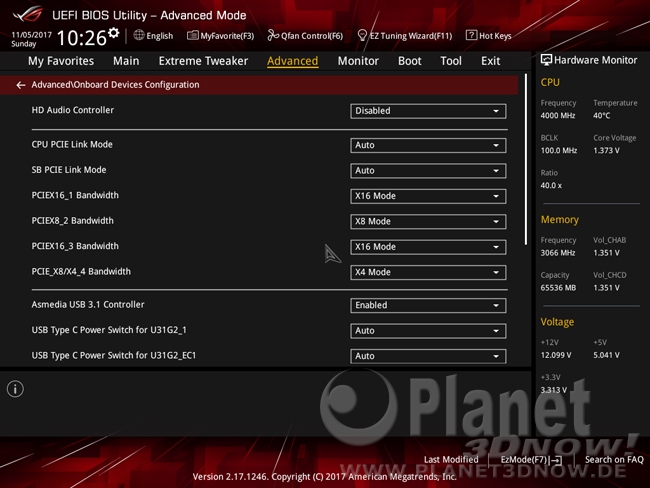Expand PCIEX8_2 Bandwidth dropdown

(x=428, y=222)
